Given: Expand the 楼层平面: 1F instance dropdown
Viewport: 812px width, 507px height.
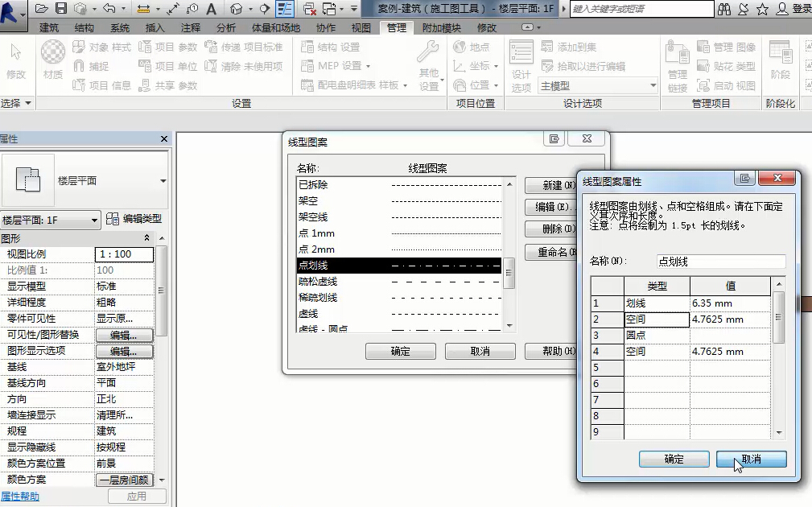Looking at the screenshot, I should 94,220.
